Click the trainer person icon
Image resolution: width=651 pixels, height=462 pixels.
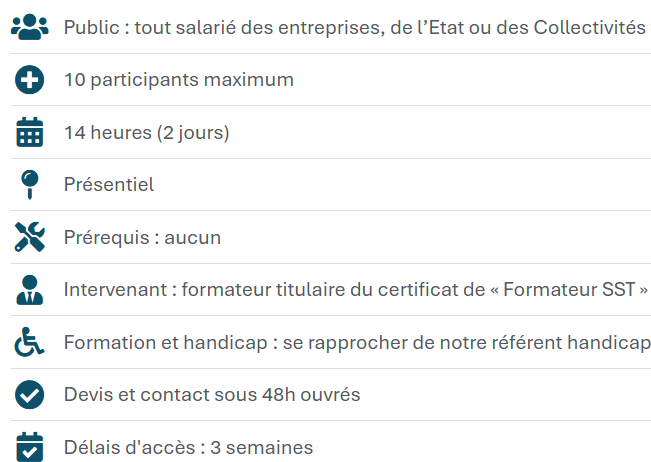[30, 290]
